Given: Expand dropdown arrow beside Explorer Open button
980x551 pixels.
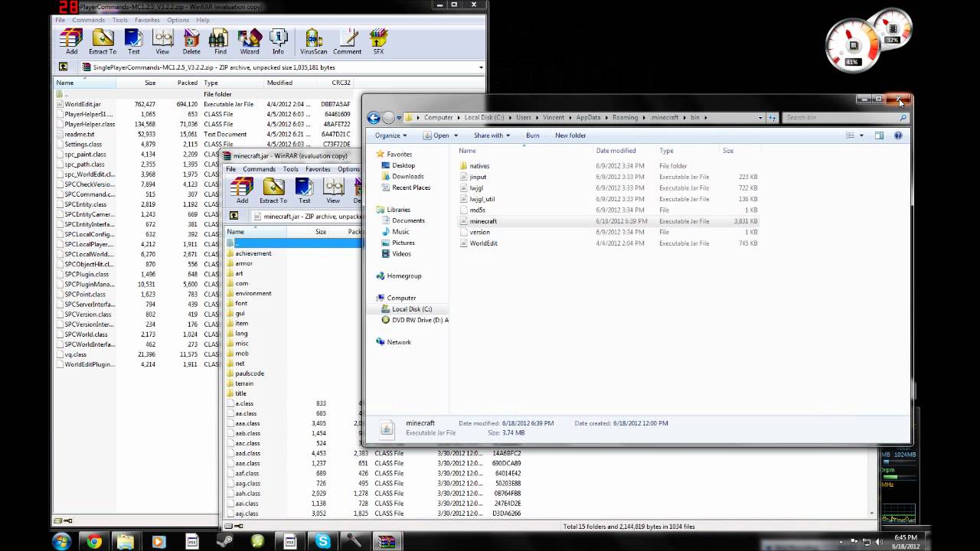Looking at the screenshot, I should tap(458, 135).
